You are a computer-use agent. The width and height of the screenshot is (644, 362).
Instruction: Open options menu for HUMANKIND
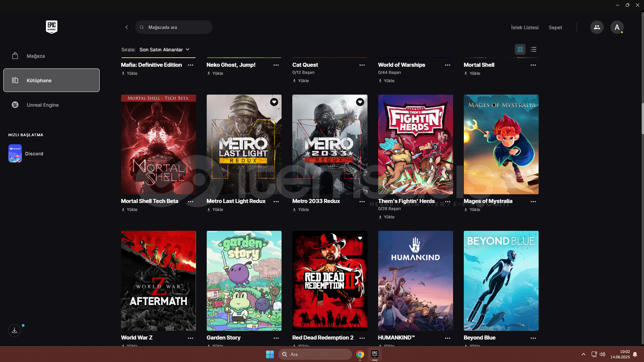[x=447, y=338]
